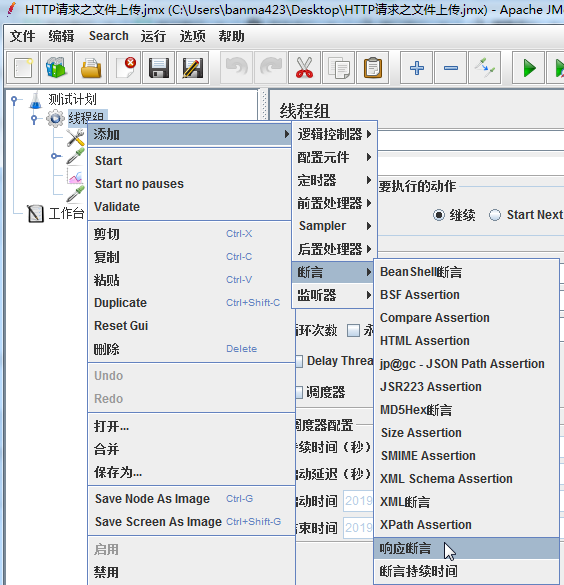This screenshot has height=585, width=564.
Task: Toggle the 永远 checkbox next to 循环次数
Action: 353,330
